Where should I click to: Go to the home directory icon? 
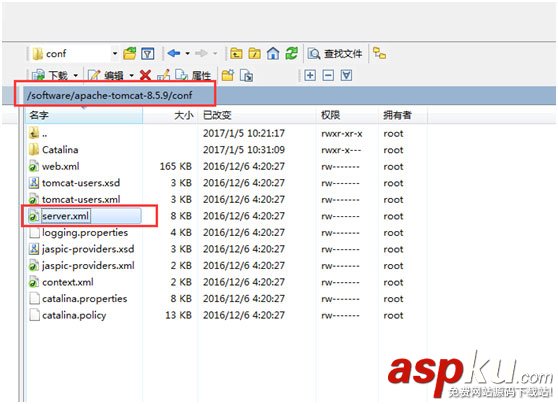point(273,53)
